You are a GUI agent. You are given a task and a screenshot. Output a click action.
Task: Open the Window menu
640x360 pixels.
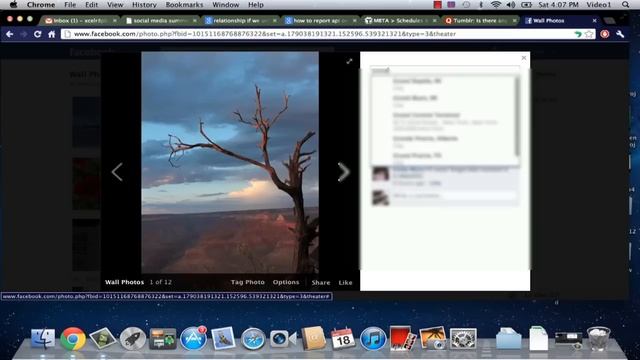pyautogui.click(x=226, y=5)
